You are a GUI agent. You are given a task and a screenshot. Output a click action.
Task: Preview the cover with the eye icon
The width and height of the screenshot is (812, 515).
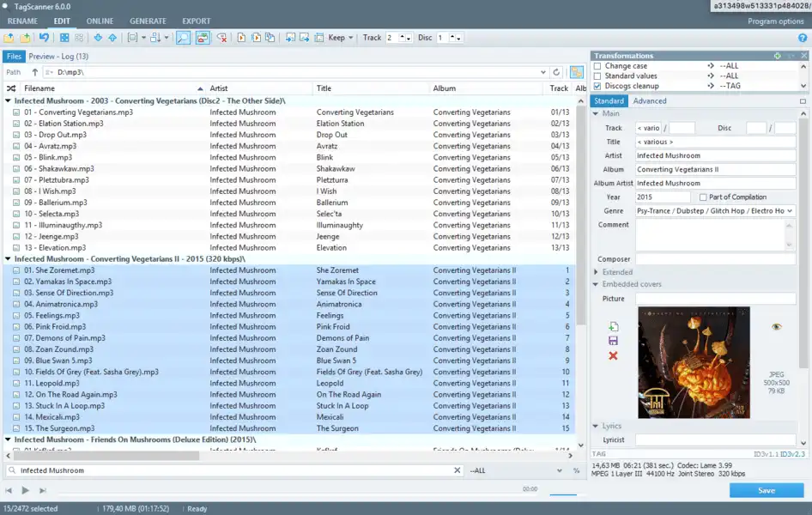coord(776,326)
